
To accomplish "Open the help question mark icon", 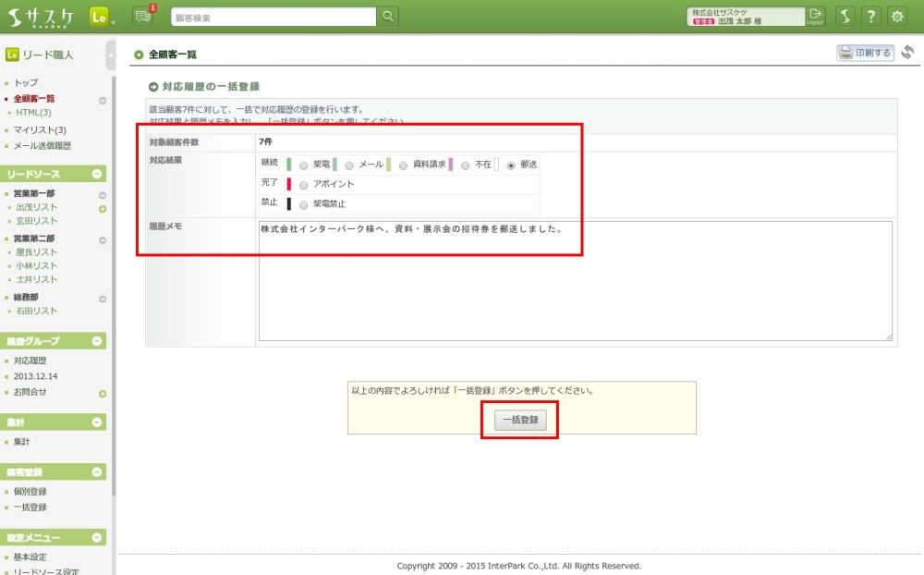I will coord(870,16).
